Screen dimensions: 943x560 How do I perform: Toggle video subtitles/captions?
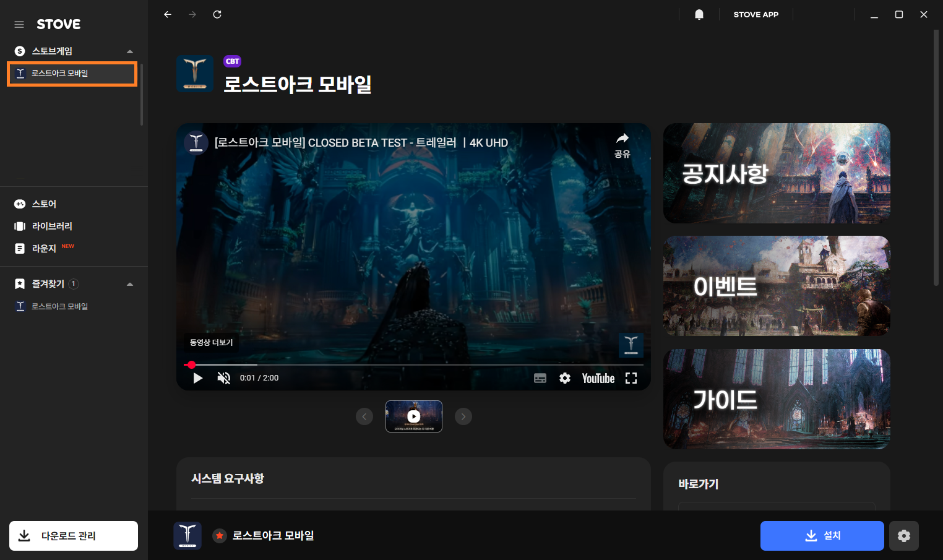[540, 378]
